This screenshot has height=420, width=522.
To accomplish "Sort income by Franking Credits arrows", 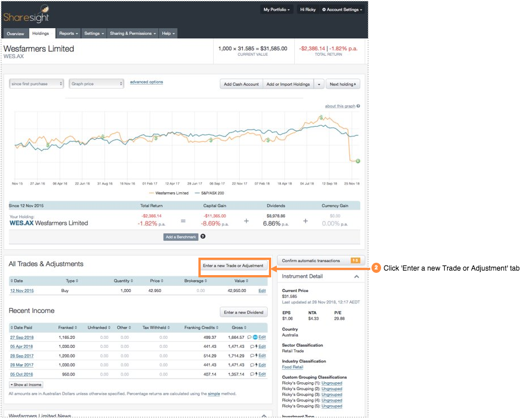I will click(x=218, y=328).
